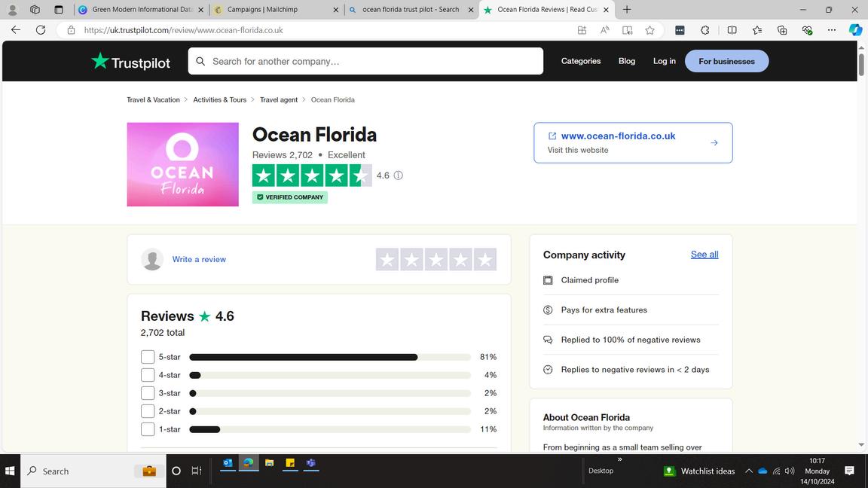This screenshot has width=868, height=488.
Task: Click For businesses button
Action: [726, 62]
